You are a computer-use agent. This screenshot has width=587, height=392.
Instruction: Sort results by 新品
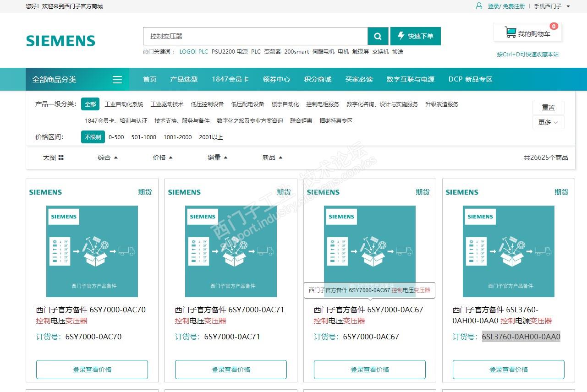[273, 158]
